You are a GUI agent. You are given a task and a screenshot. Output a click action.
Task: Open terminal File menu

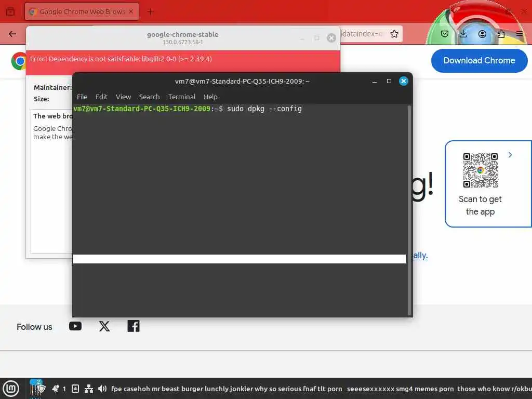[82, 97]
